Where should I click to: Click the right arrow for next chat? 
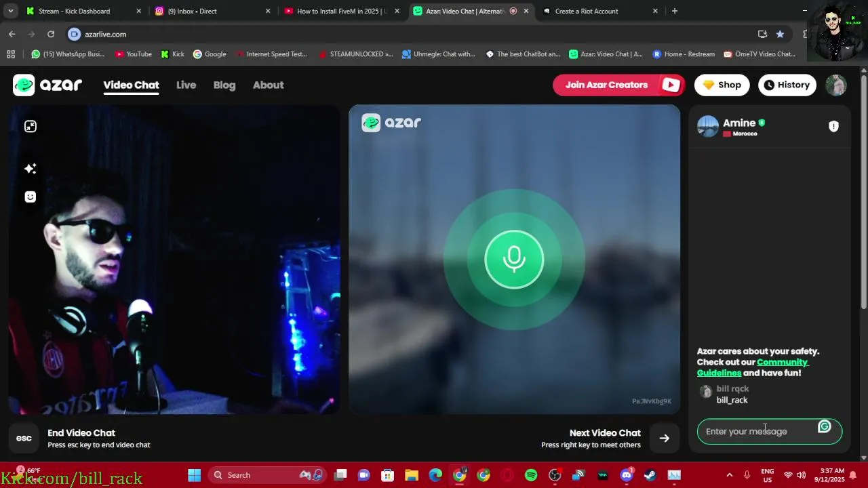665,438
